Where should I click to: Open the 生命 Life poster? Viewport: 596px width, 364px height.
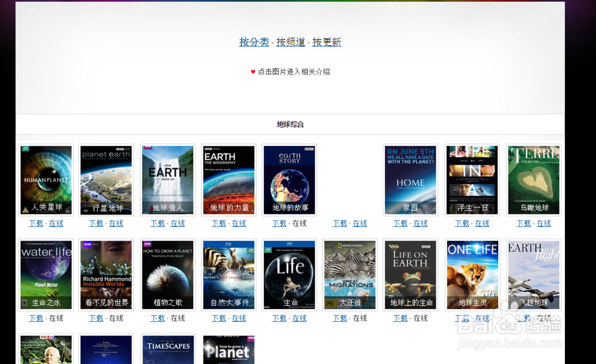[289, 275]
